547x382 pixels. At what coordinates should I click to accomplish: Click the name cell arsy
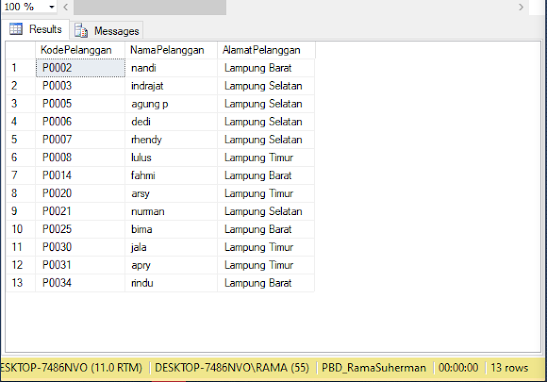171,193
